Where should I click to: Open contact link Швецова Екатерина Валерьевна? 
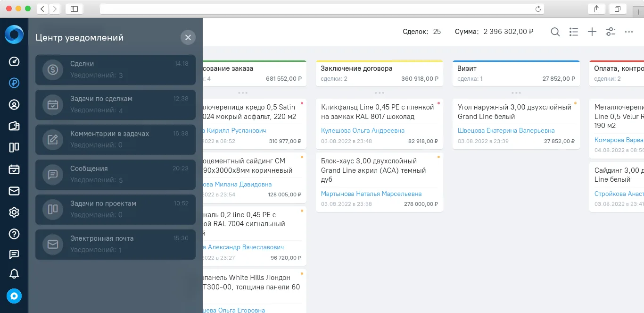click(x=506, y=130)
